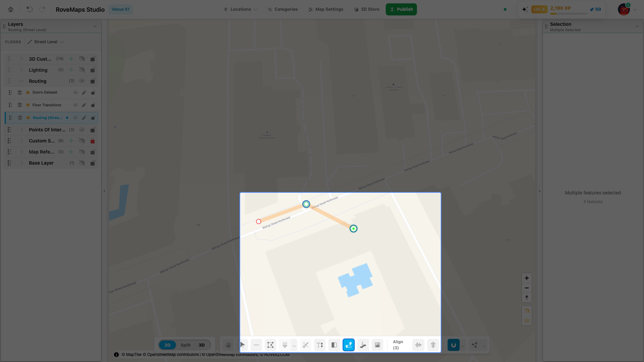Select the arrow pointer tool
Screen dimensions: 644x362
243,345
